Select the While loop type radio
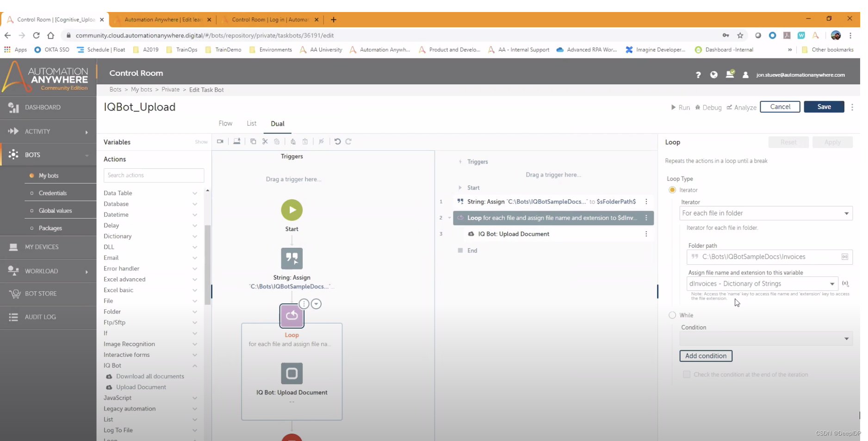 point(672,315)
